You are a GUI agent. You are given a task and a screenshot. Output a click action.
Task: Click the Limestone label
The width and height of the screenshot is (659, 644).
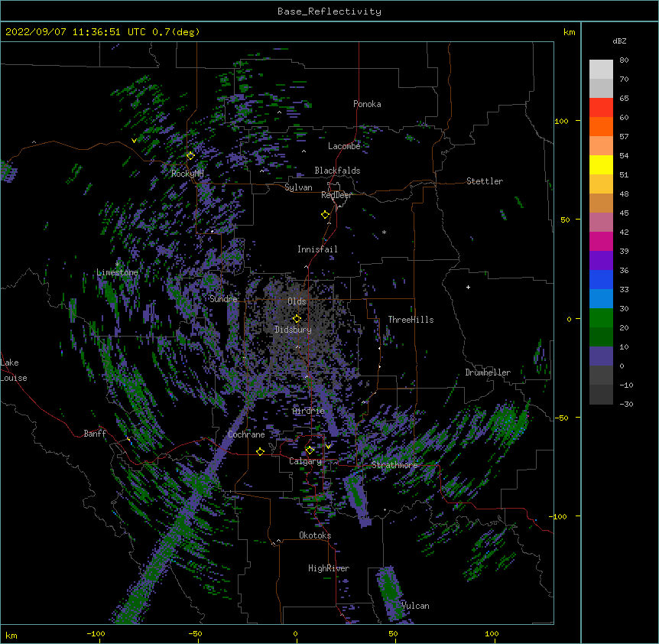pyautogui.click(x=117, y=272)
